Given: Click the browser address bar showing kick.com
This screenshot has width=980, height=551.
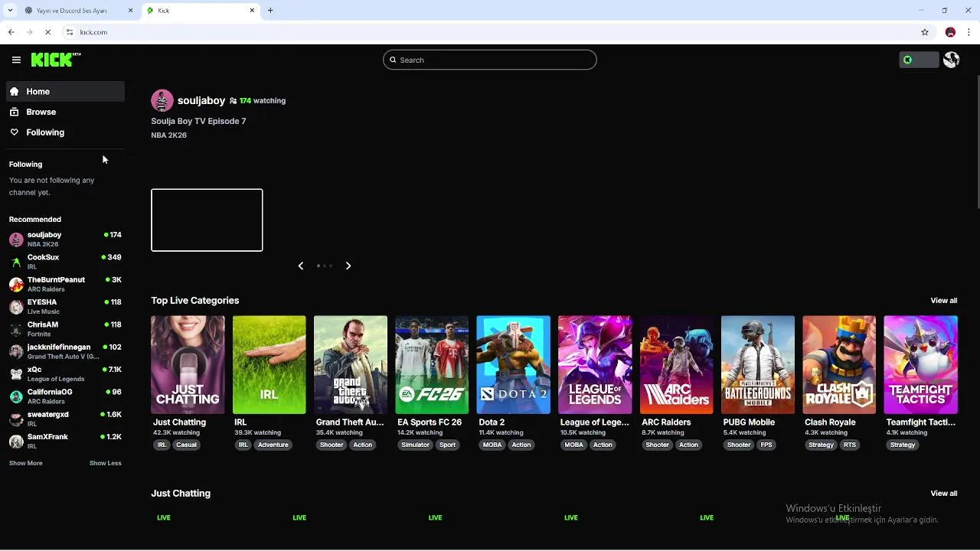Looking at the screenshot, I should click(x=490, y=32).
